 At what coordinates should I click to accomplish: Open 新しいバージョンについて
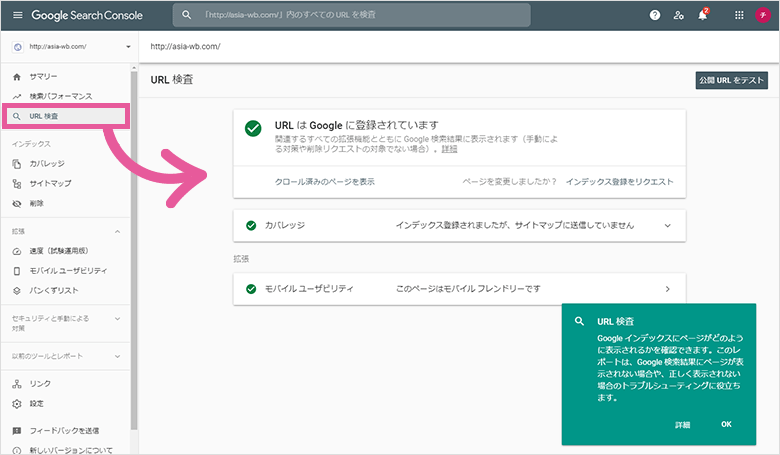(71, 450)
